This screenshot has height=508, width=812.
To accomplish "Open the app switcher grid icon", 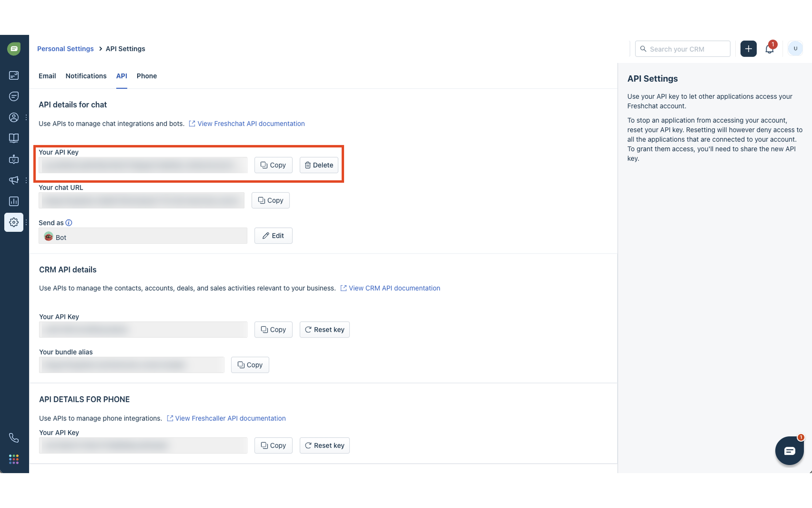I will (x=14, y=459).
